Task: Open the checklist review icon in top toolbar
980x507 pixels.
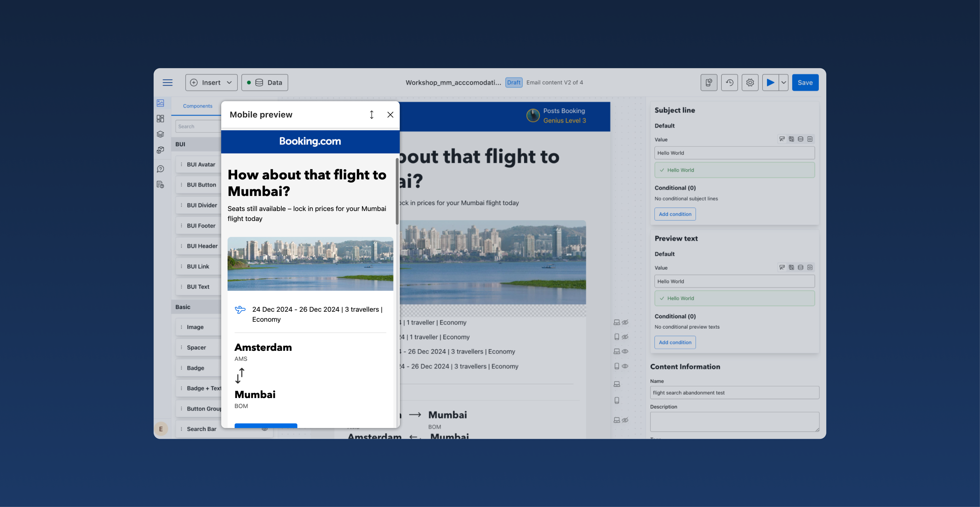Action: [709, 83]
